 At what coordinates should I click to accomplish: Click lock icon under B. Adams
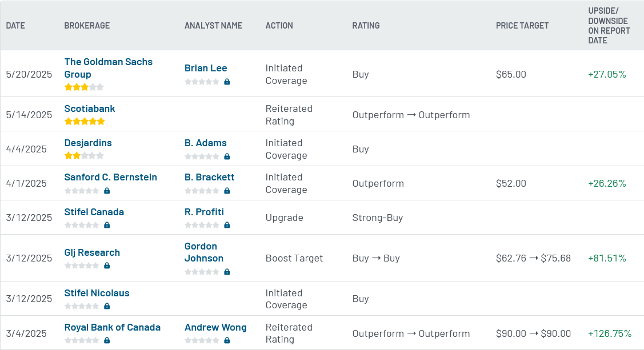coord(227,156)
